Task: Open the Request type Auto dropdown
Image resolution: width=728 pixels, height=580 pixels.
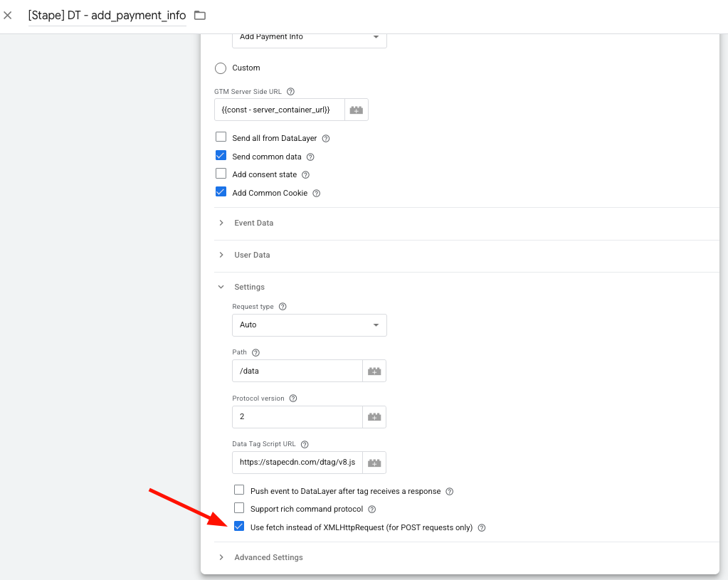Action: pos(310,325)
